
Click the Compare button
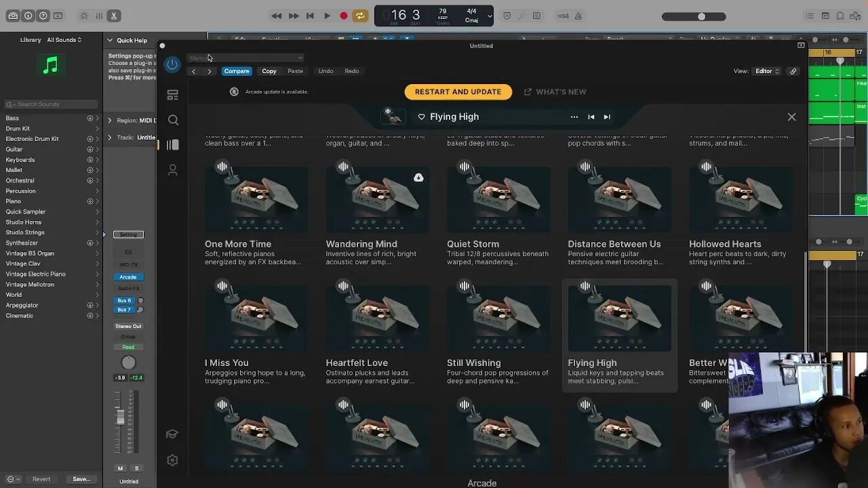pyautogui.click(x=237, y=71)
